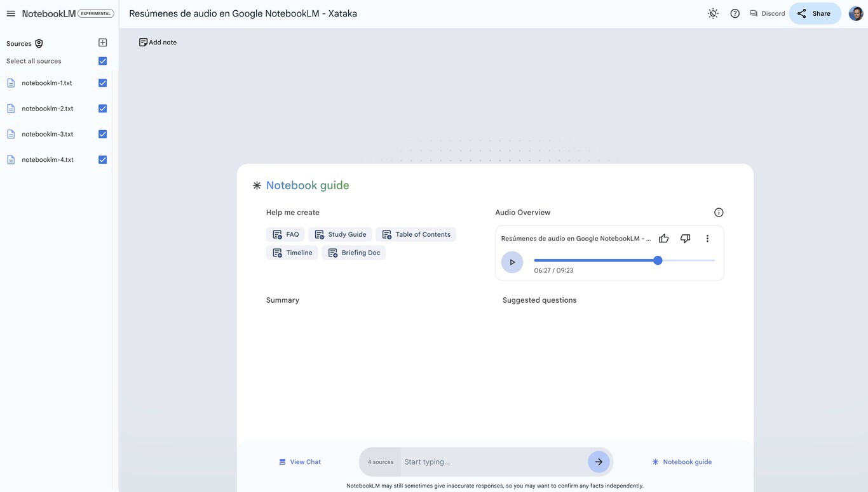This screenshot has height=492, width=868.
Task: Click the 4 sources chip
Action: click(x=381, y=462)
